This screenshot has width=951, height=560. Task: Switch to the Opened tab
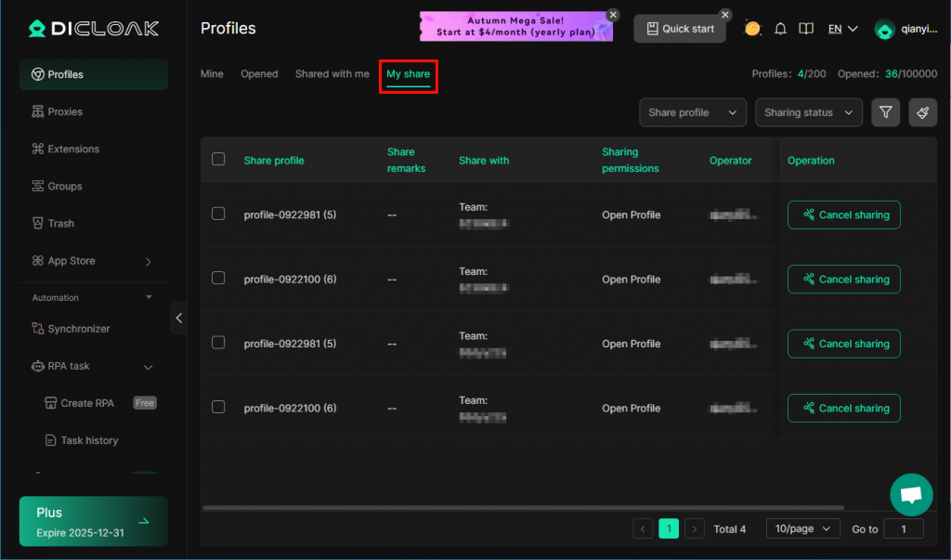pos(259,74)
